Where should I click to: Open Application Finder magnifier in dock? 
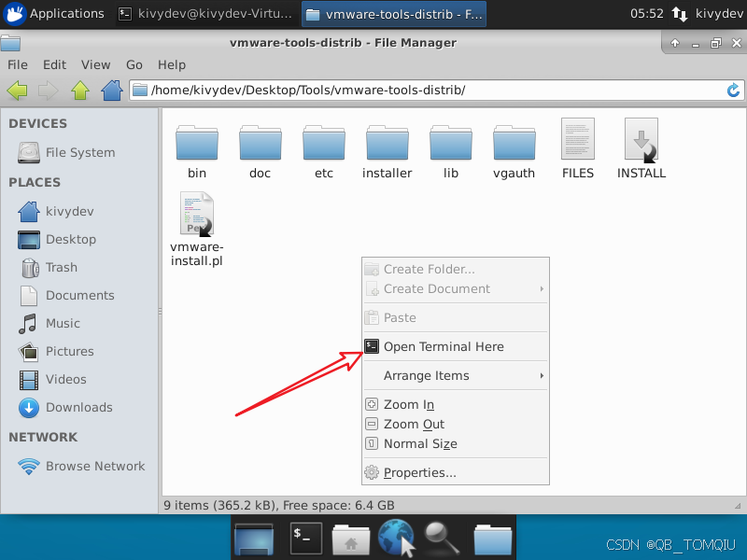pyautogui.click(x=441, y=539)
